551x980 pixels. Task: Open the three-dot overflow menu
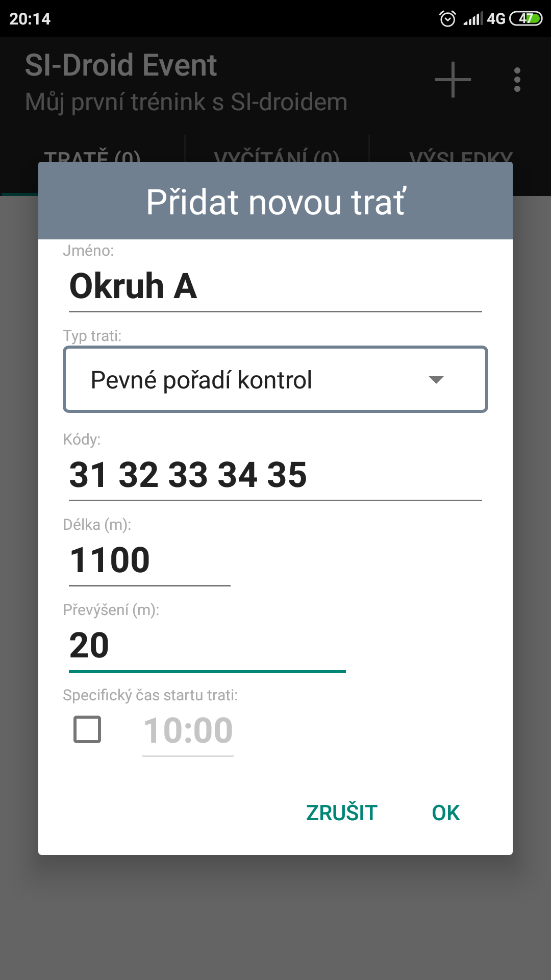517,80
